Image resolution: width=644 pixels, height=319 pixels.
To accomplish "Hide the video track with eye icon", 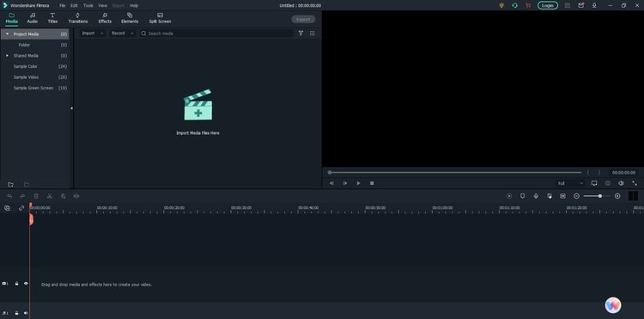I will pos(26,284).
